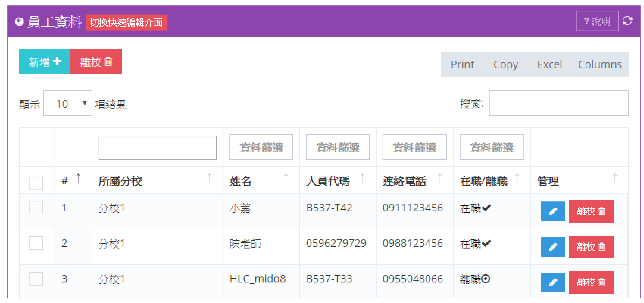644x303 pixels.
Task: Check the checkbox for row 1 小嵩
Action: click(36, 208)
